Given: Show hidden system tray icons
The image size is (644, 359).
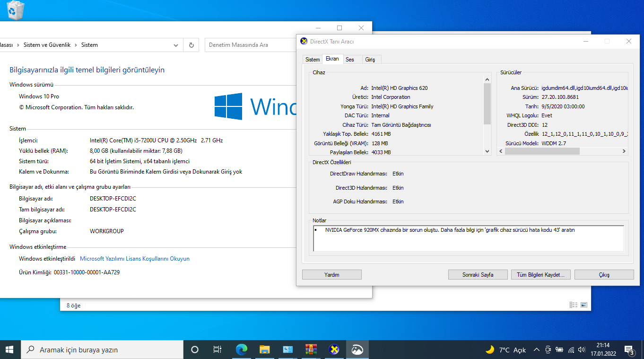Looking at the screenshot, I should [536, 350].
